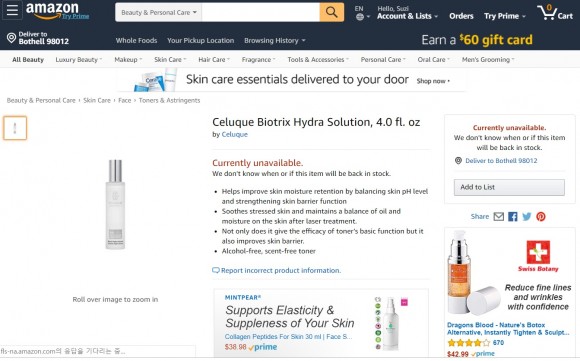580x361 pixels.
Task: Open the Skin Care category menu
Action: pos(170,59)
